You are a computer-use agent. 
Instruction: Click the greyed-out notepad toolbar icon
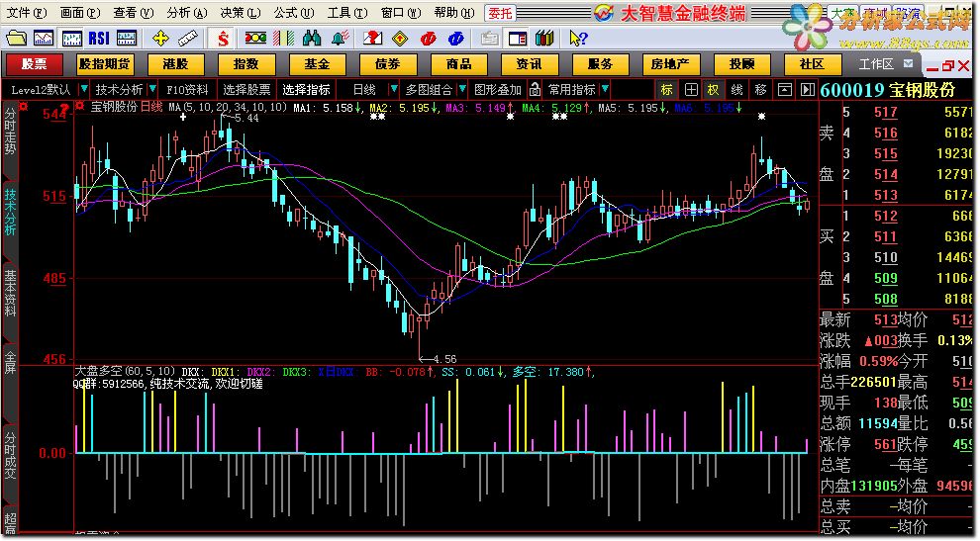point(489,39)
